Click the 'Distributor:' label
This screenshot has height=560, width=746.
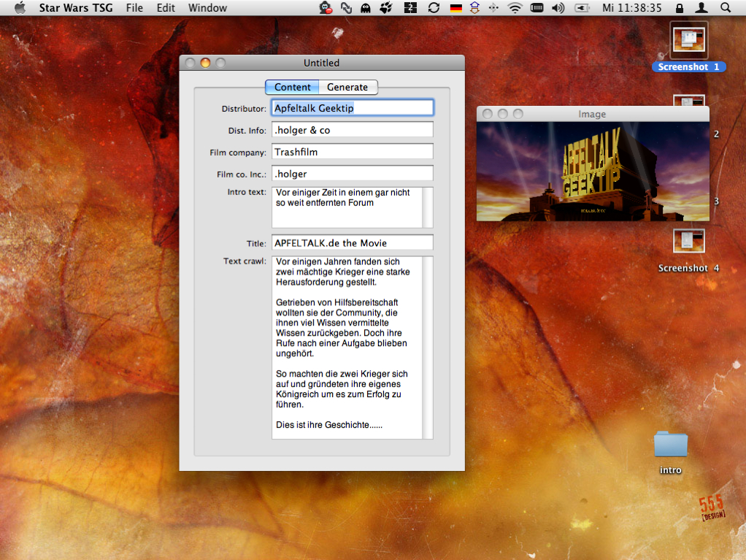point(244,109)
